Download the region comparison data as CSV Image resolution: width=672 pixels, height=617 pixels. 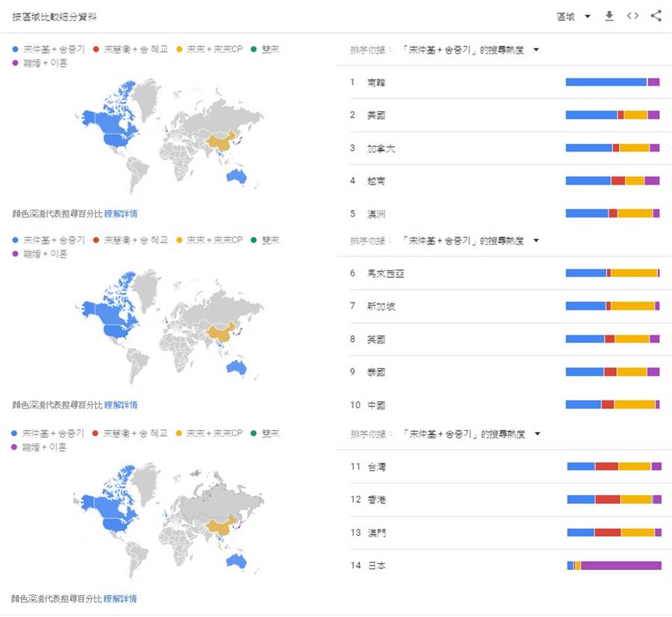[609, 16]
